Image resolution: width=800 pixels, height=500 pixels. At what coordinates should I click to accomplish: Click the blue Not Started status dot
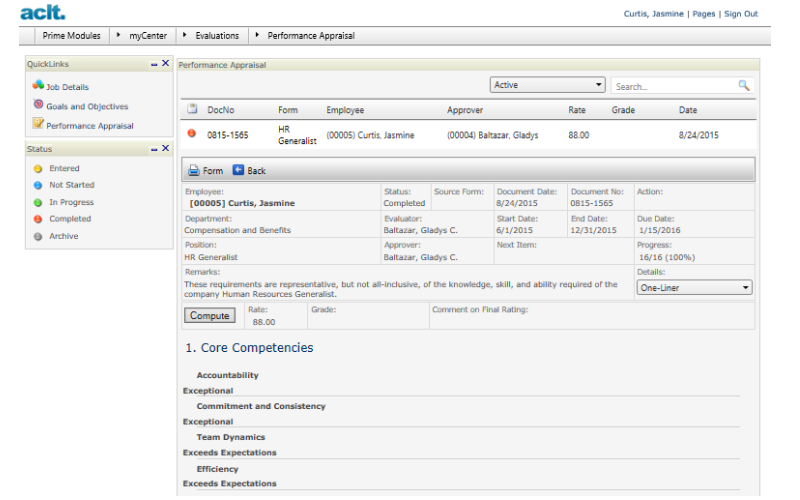[x=38, y=186]
